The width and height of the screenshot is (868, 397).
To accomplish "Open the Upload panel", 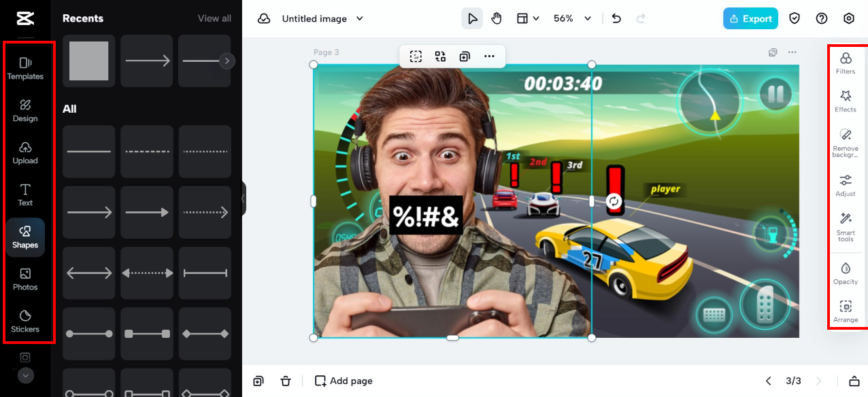I will click(x=25, y=153).
